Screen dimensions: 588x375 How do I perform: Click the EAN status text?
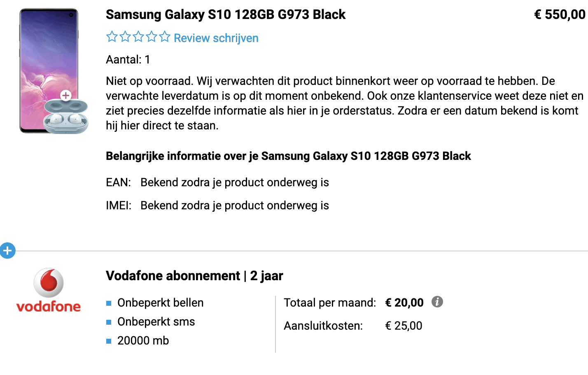tap(235, 183)
